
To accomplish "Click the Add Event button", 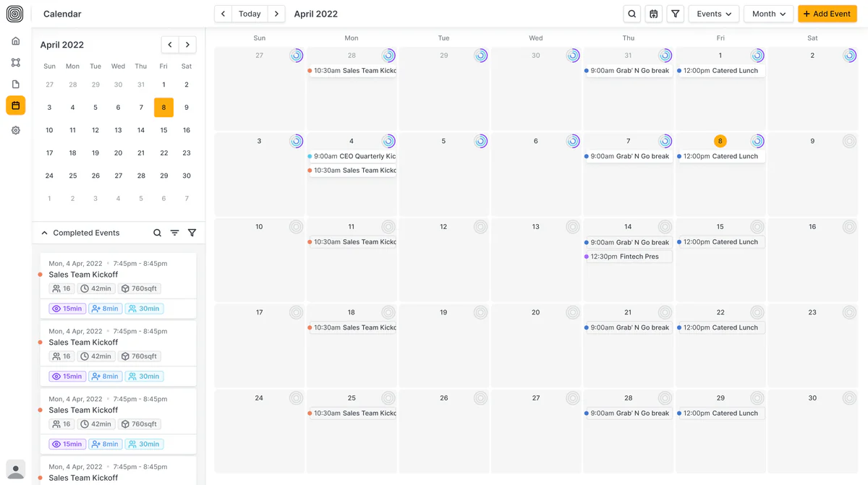I will tap(827, 14).
